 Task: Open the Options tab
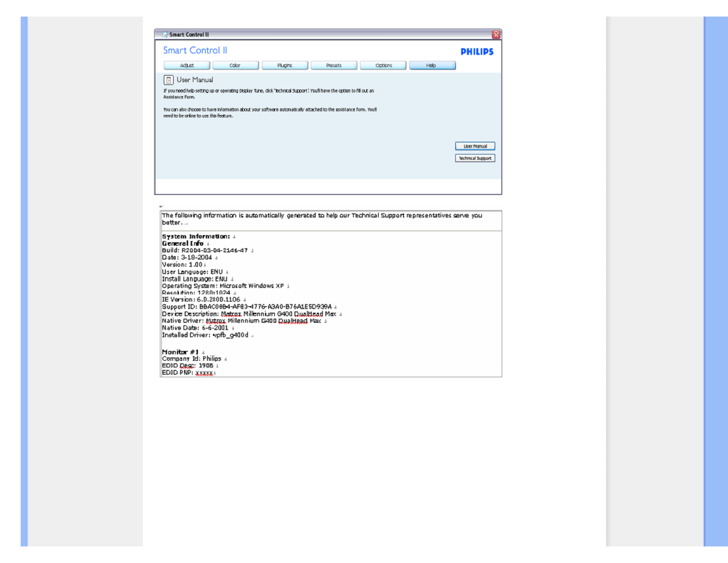pos(383,65)
